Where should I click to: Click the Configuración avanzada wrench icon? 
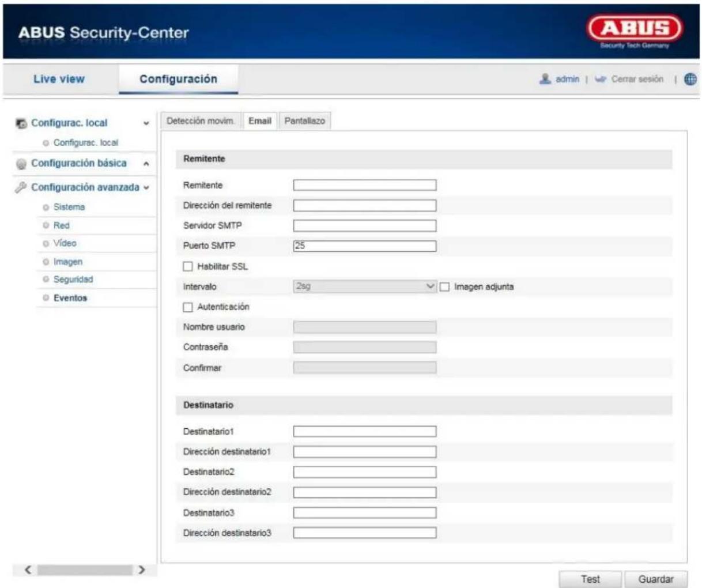click(x=21, y=187)
